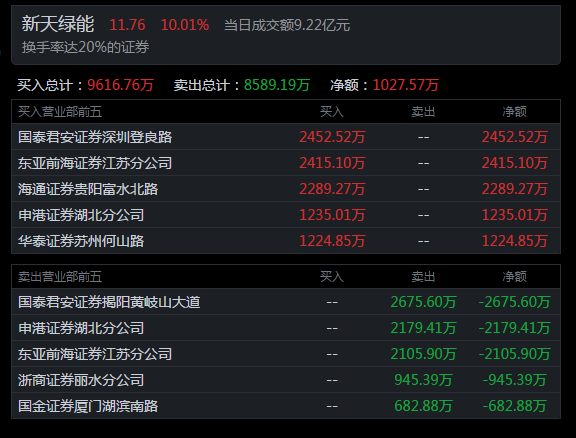Click the 卖出营业部前五 table header
Image resolution: width=576 pixels, height=438 pixels.
(60, 276)
